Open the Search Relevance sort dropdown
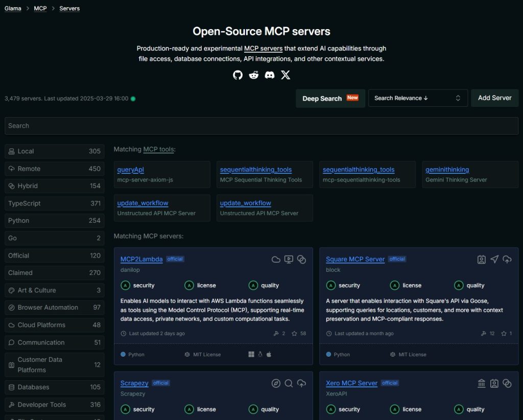Viewport: 523px width, 420px height. [417, 98]
